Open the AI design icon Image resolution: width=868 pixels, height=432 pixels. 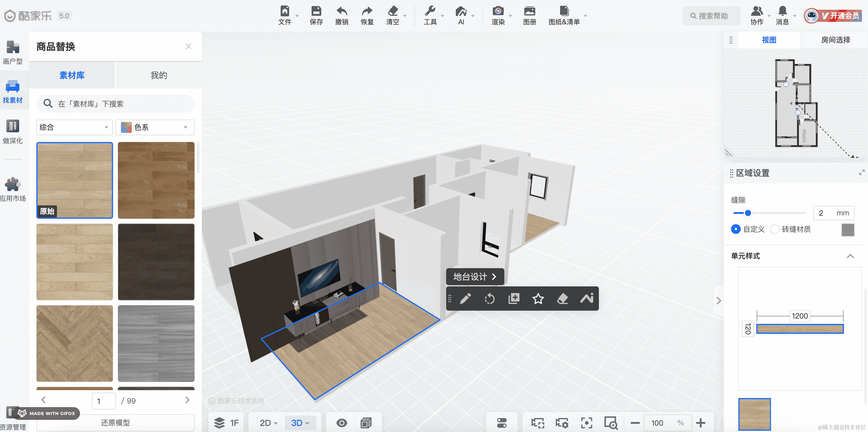click(461, 11)
